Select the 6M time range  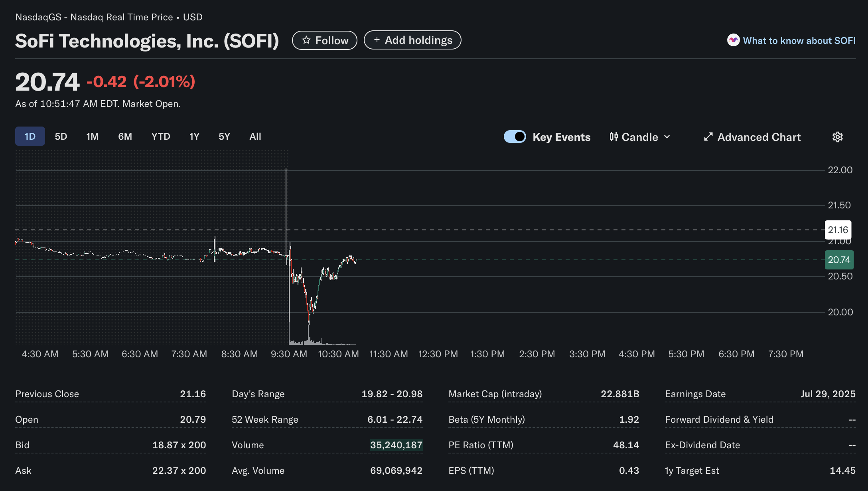tap(125, 137)
